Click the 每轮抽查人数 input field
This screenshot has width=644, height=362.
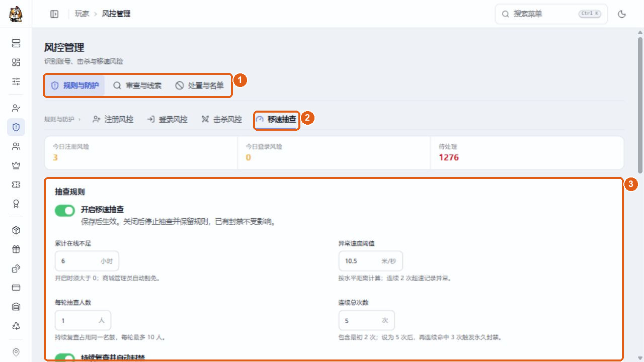click(83, 320)
